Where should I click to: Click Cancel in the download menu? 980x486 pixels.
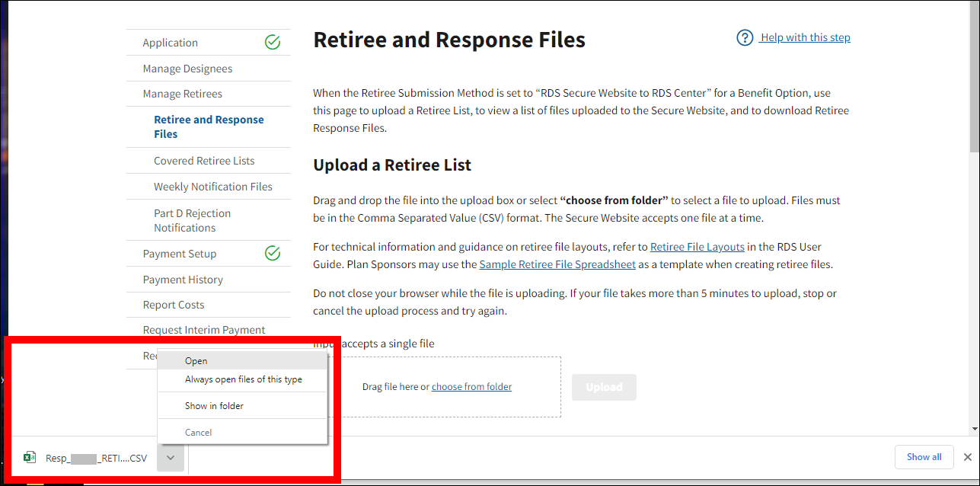[198, 433]
